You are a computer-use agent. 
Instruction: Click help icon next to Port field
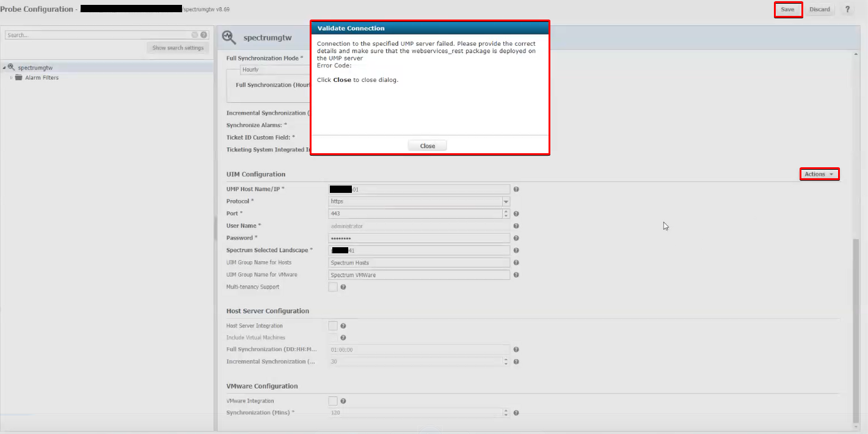click(516, 214)
